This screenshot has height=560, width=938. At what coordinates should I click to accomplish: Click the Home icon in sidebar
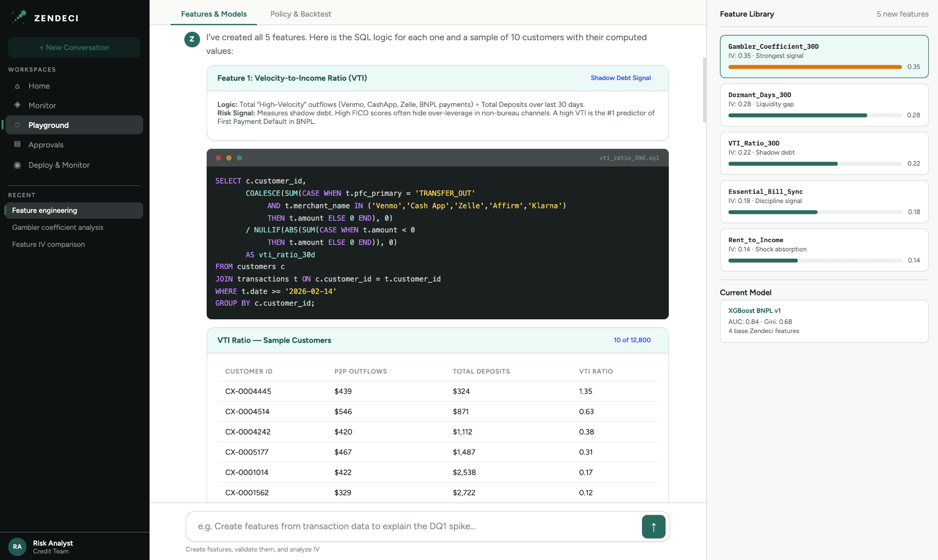pyautogui.click(x=18, y=86)
